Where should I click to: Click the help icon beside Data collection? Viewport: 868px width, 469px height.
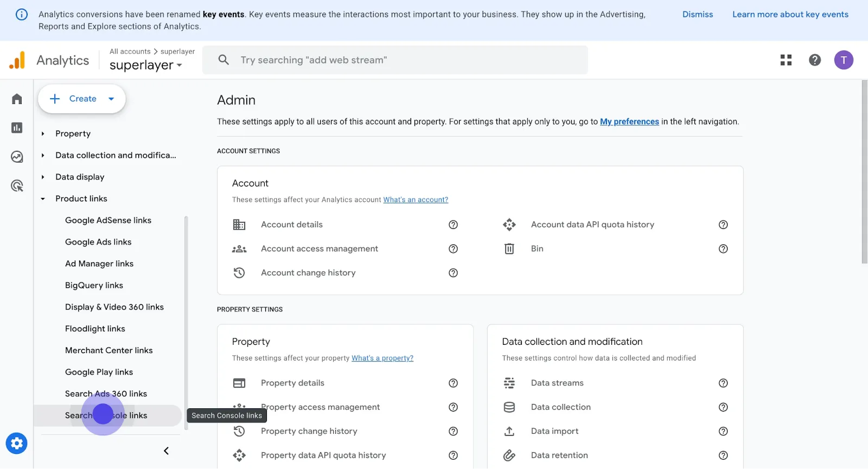coord(723,407)
